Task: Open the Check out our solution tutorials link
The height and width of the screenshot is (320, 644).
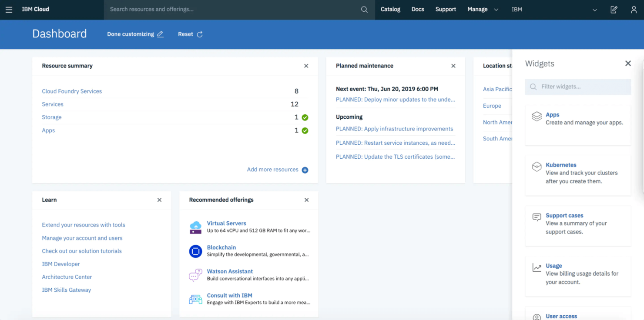Action: (x=82, y=251)
